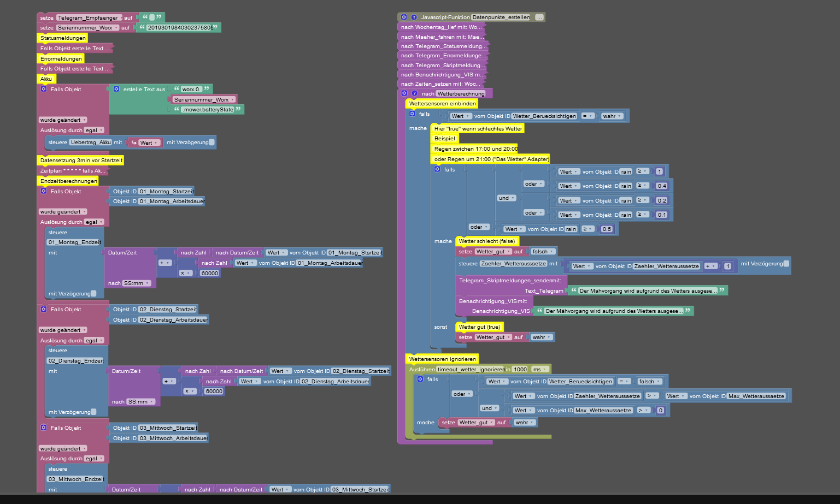The height and width of the screenshot is (504, 840).
Task: Open the '+' operator dropdown in 02_Dienstag calculation
Action: click(169, 381)
